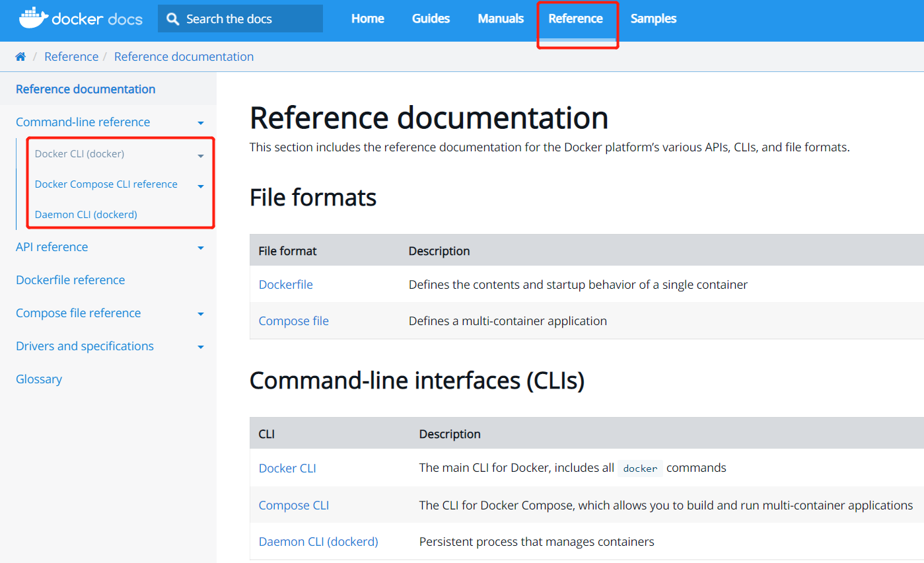Open Drivers and specifications in sidebar
Image resolution: width=924 pixels, height=563 pixels.
(x=85, y=346)
